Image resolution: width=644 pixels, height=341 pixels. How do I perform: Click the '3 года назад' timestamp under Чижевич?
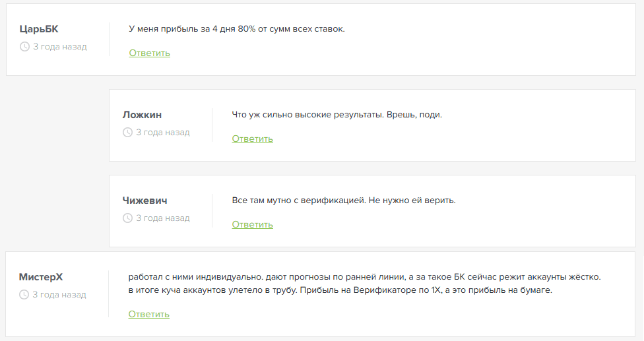tap(163, 218)
